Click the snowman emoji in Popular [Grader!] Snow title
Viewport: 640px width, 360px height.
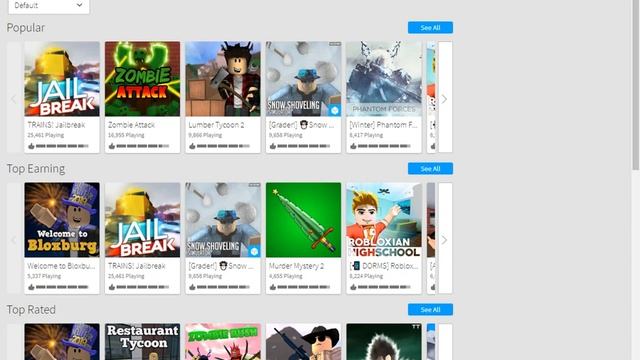(x=303, y=125)
